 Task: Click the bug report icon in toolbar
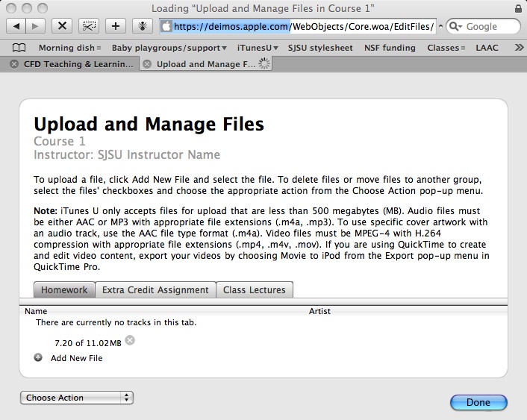point(141,26)
